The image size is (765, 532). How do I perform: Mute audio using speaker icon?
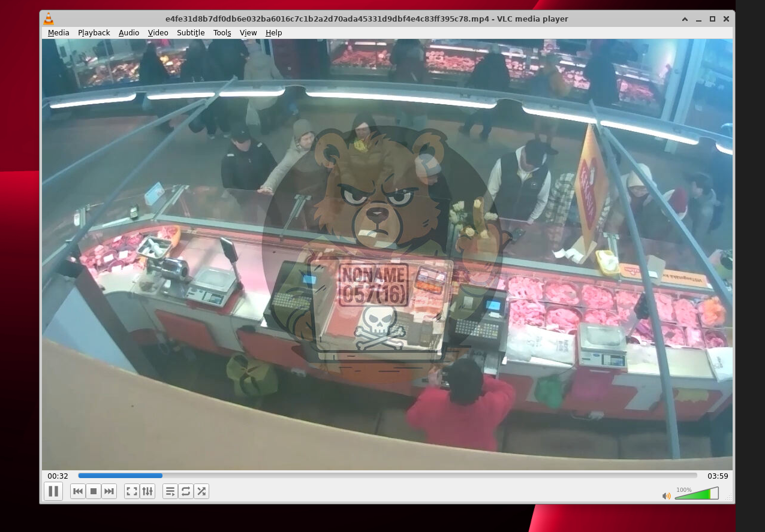point(666,496)
